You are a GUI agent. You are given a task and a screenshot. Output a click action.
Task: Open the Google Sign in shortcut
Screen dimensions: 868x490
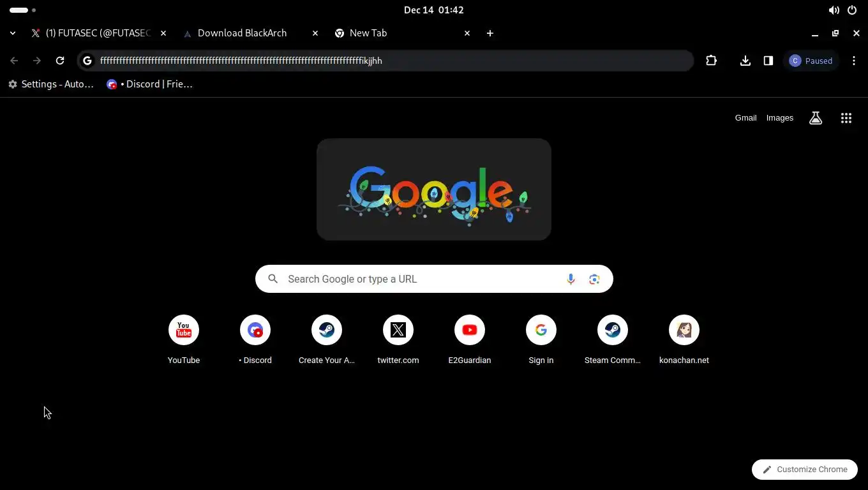(541, 340)
